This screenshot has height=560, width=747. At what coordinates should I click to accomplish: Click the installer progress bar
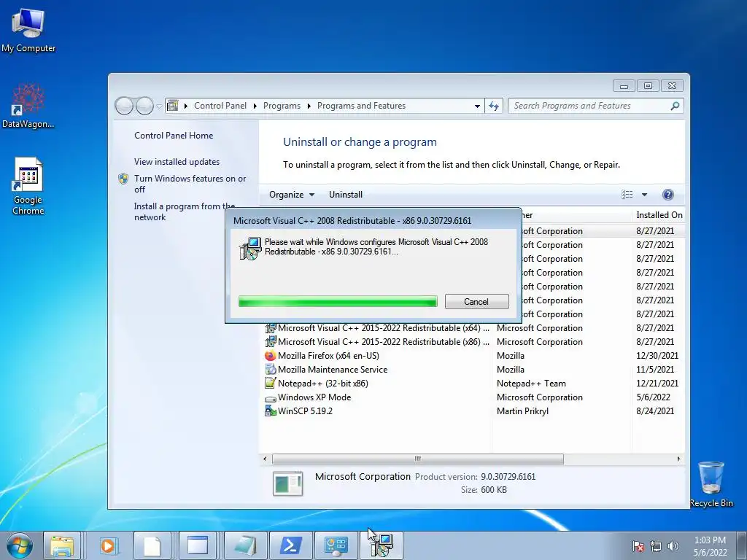[x=338, y=301]
